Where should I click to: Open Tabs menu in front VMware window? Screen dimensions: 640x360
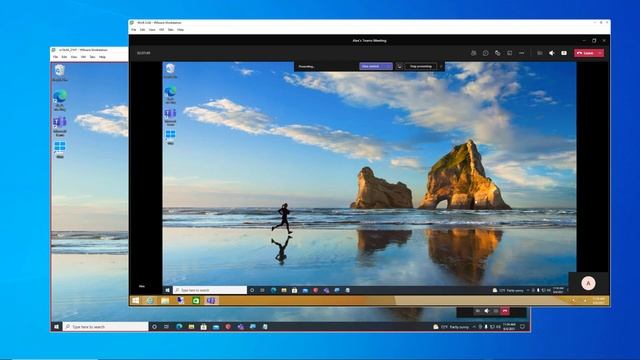pos(171,30)
